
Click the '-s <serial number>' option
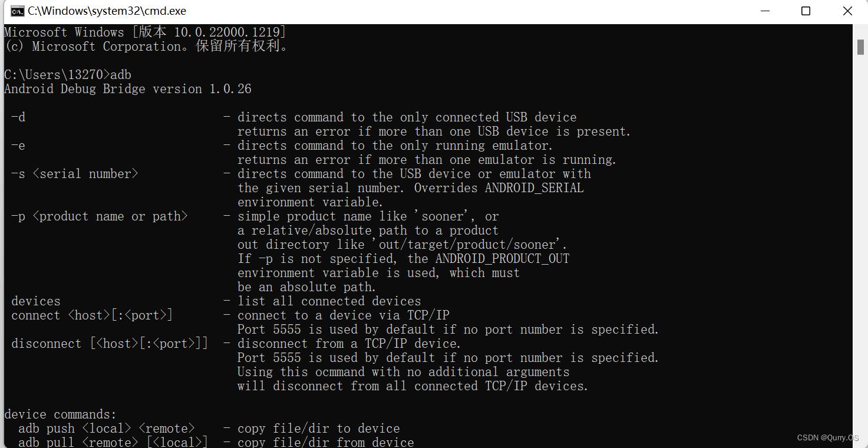click(75, 174)
